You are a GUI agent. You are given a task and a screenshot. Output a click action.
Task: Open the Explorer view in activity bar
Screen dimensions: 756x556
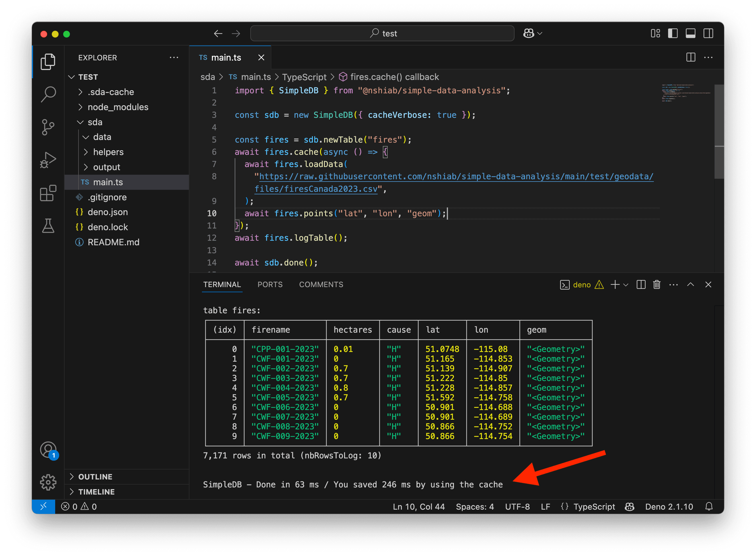[x=48, y=62]
